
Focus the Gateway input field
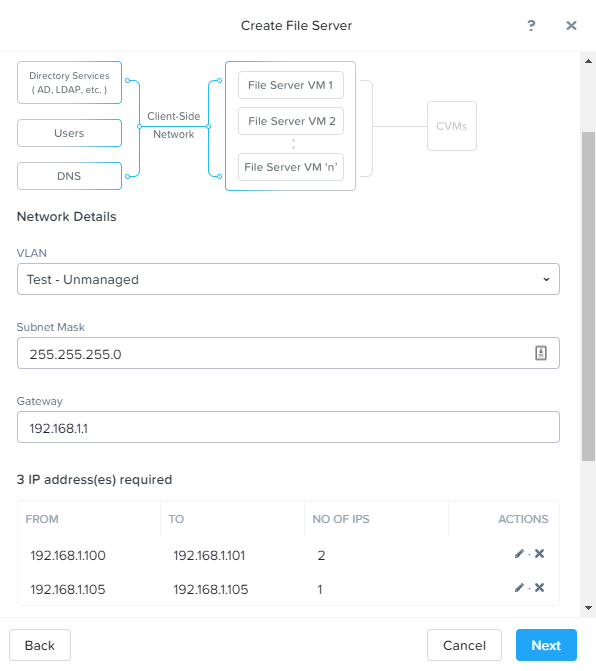(288, 427)
